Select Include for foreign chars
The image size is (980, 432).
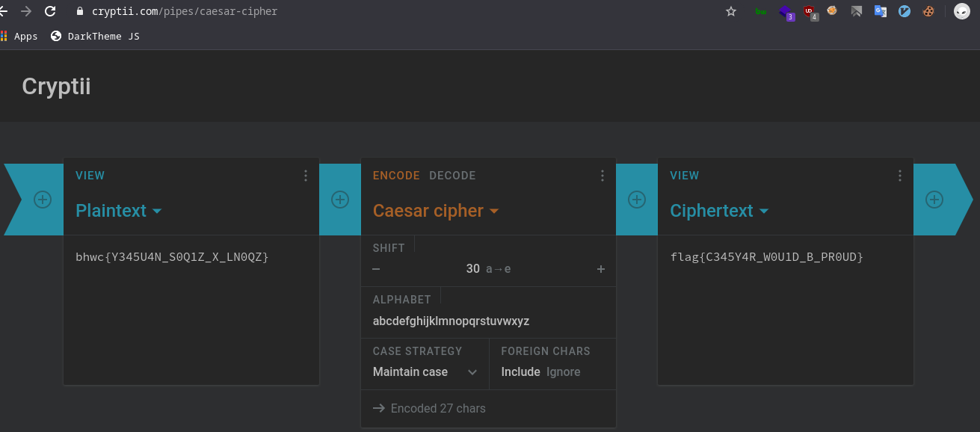[x=520, y=371]
